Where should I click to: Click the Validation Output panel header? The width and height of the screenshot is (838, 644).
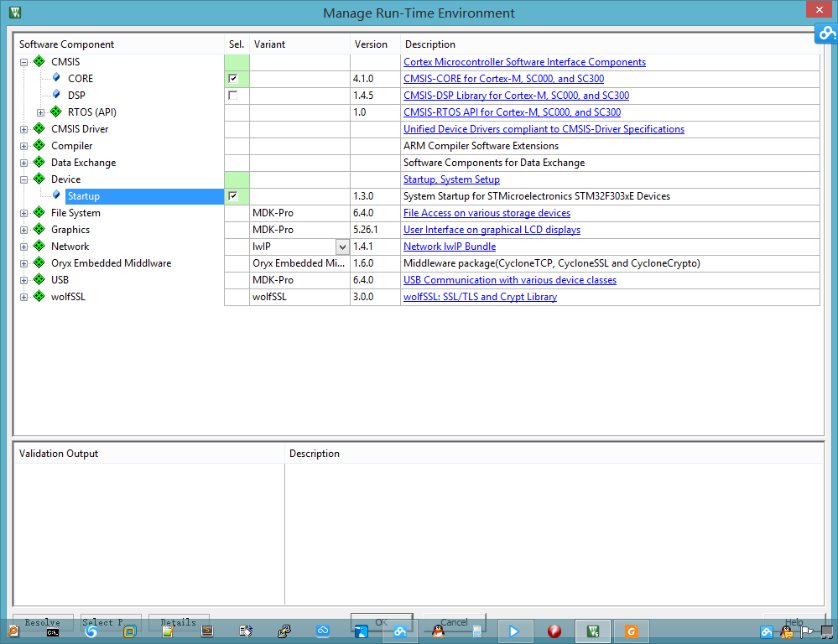tap(148, 453)
